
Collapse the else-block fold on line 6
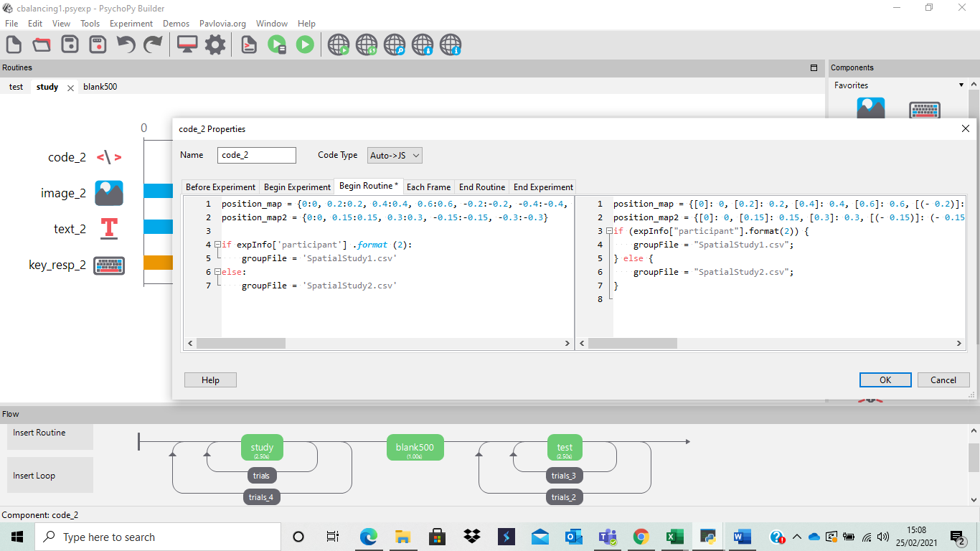[217, 272]
